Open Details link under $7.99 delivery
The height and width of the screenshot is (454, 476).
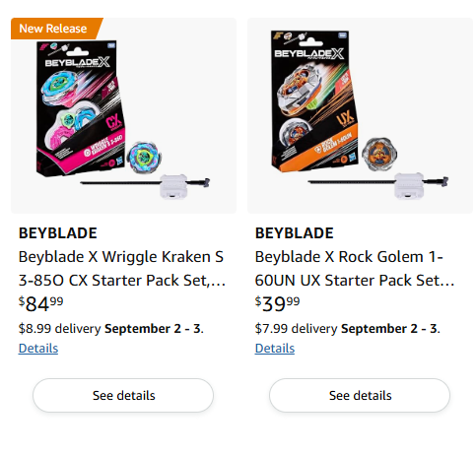(275, 349)
